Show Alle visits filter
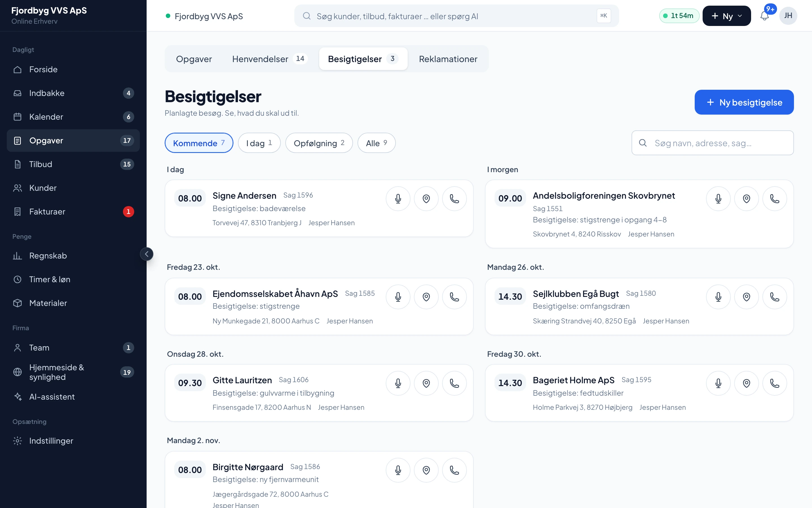Screen dimensions: 812x508 coord(376,143)
